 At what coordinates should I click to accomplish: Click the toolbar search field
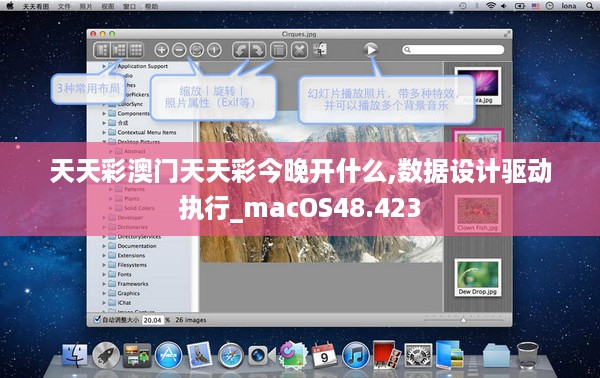pyautogui.click(x=453, y=50)
